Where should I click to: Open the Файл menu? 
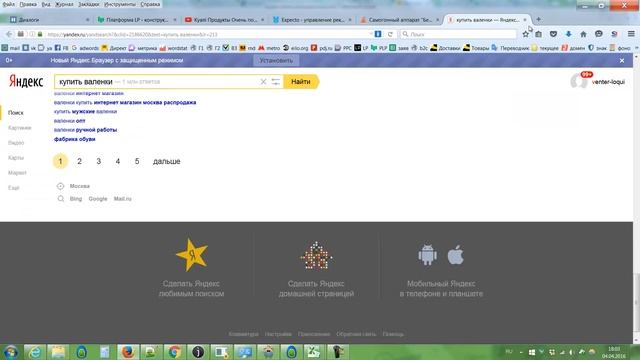tap(8, 4)
